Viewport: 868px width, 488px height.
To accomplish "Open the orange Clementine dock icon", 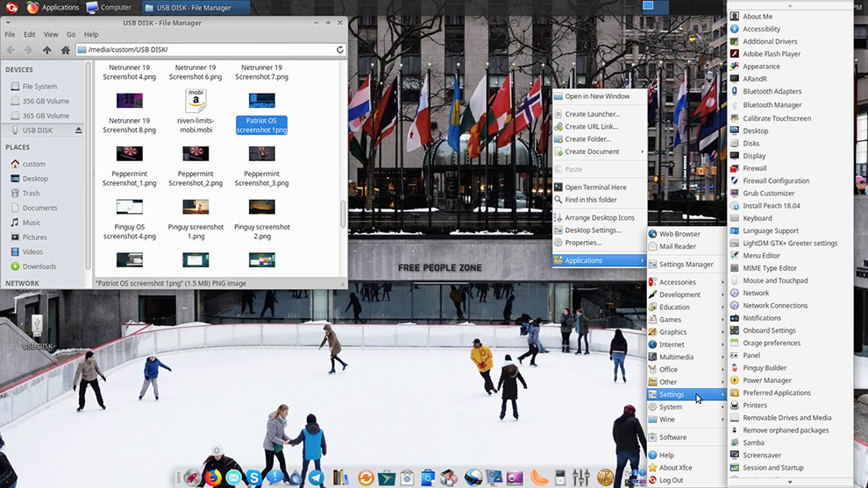I will point(539,477).
